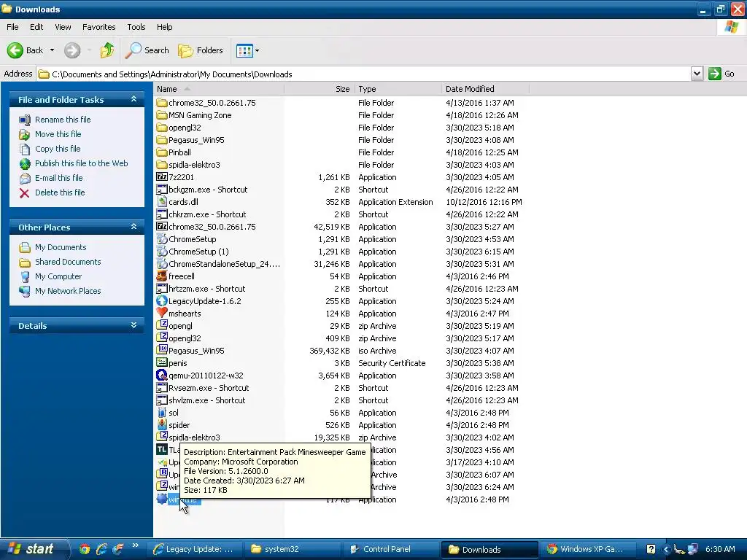Image resolution: width=747 pixels, height=560 pixels.
Task: Click Delete this file link
Action: (60, 192)
